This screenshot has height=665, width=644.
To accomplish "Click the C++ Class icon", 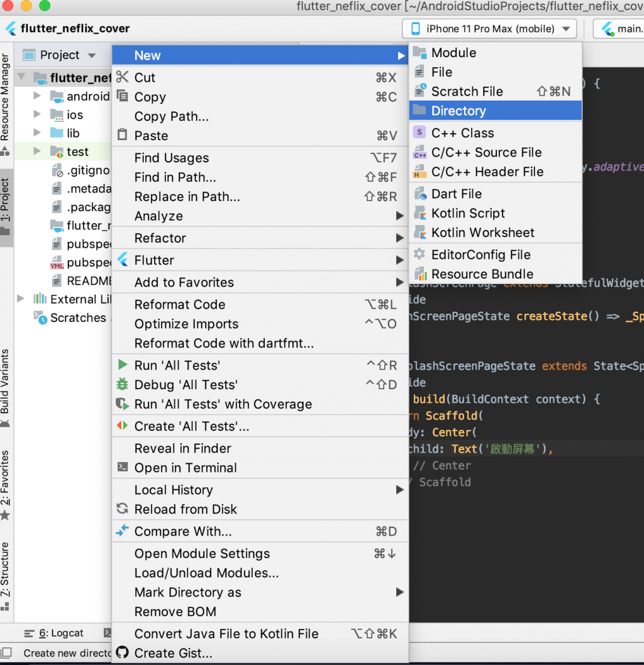I will point(419,133).
